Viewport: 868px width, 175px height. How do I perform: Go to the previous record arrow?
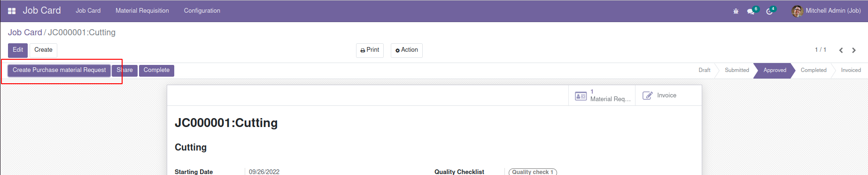pyautogui.click(x=841, y=50)
